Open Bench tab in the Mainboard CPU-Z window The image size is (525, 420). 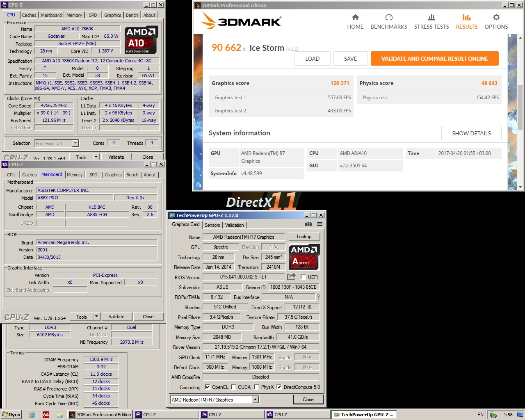(x=132, y=175)
